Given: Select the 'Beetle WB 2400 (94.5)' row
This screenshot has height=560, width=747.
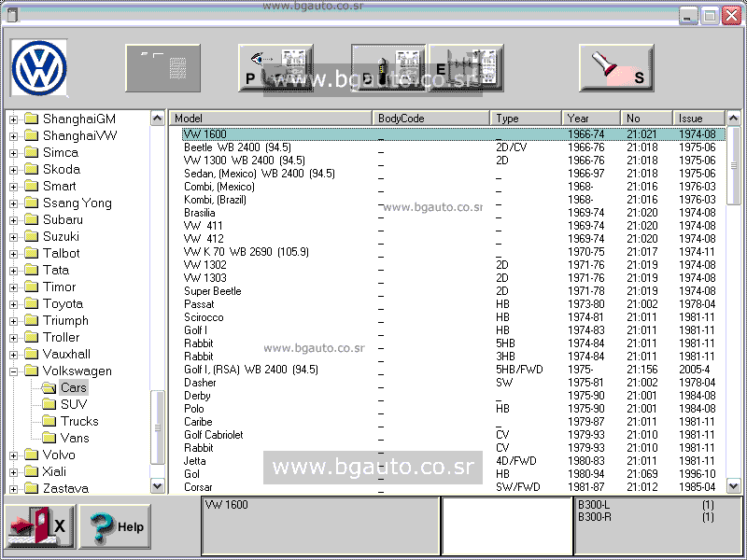Looking at the screenshot, I should [454, 147].
